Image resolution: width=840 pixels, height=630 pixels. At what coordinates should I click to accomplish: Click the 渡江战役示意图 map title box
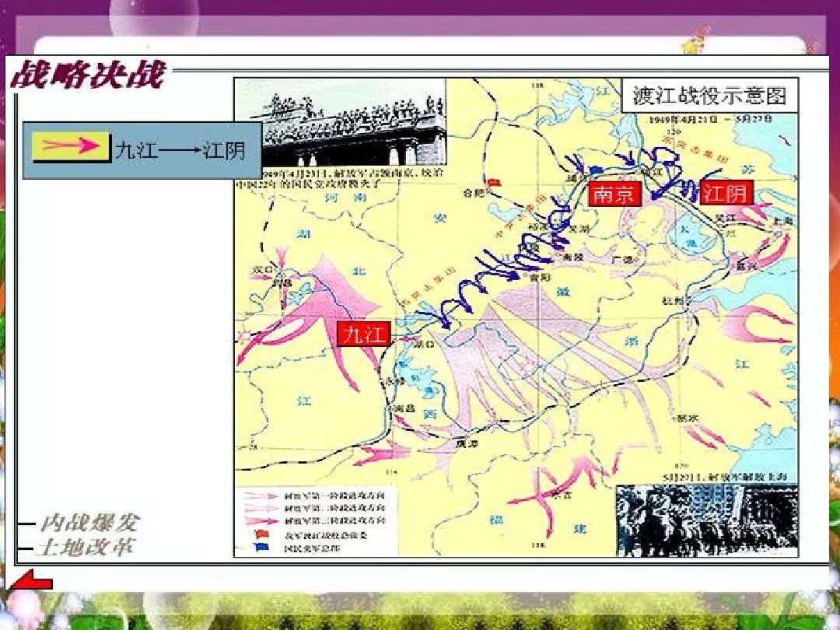(x=709, y=96)
